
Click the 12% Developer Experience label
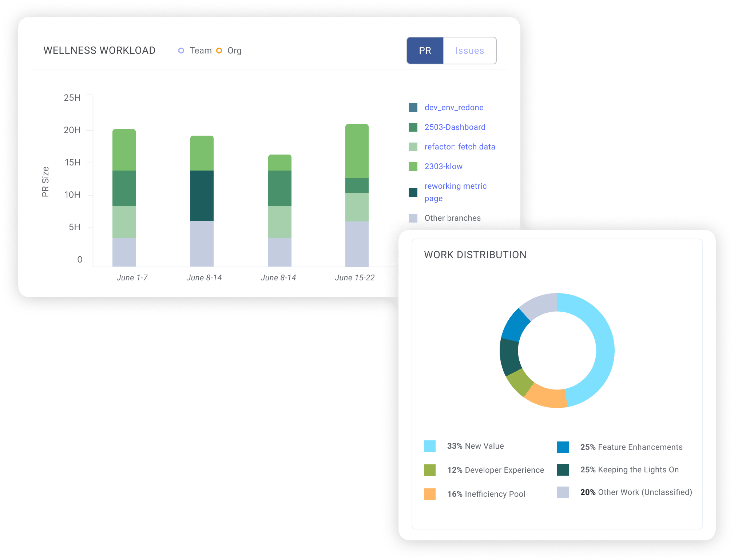[496, 470]
